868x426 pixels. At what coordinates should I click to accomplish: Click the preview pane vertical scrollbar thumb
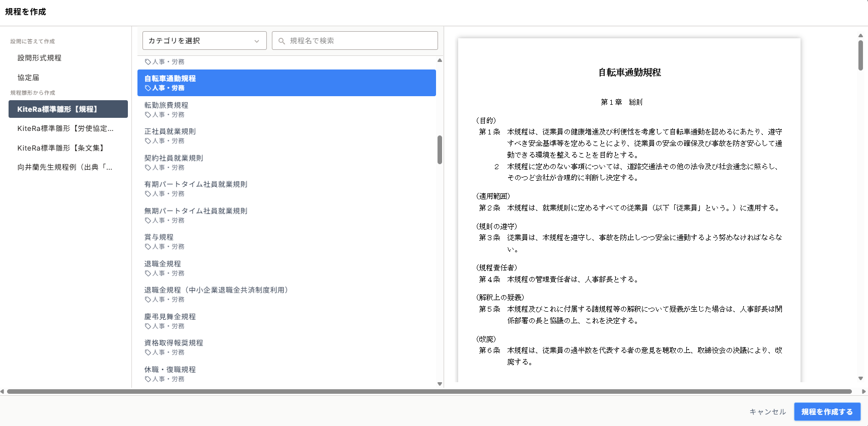[860, 55]
